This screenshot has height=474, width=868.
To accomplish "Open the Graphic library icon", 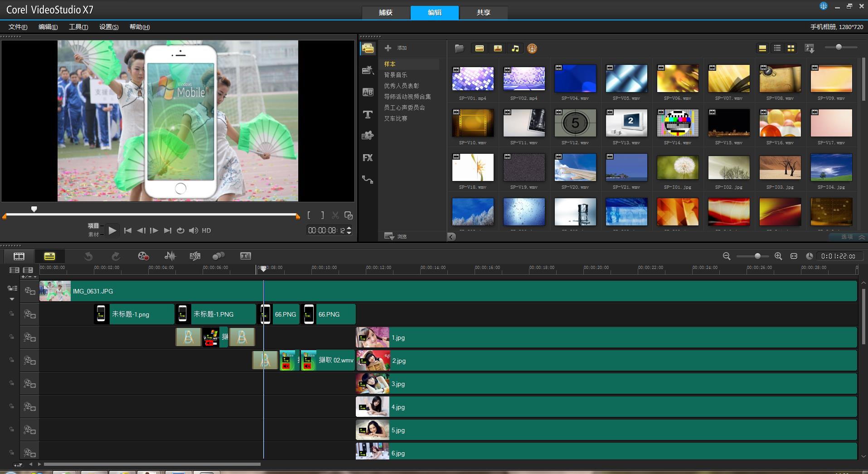I will point(368,136).
